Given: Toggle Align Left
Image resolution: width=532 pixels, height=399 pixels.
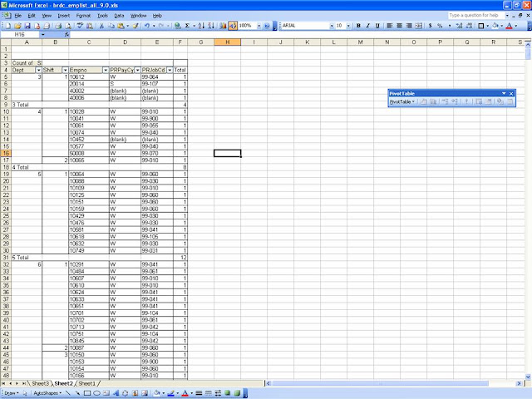Looking at the screenshot, I should pyautogui.click(x=390, y=26).
